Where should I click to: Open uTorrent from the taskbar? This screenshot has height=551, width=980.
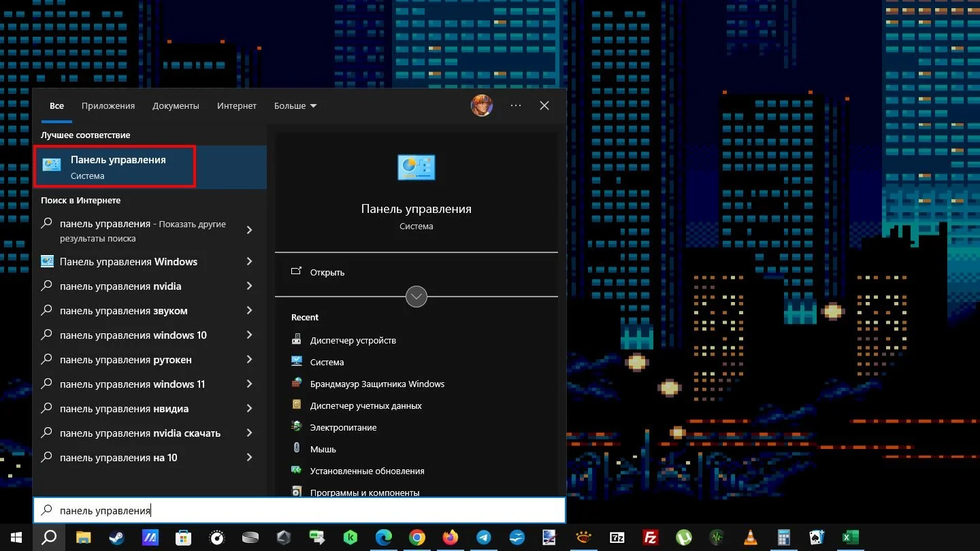tap(684, 537)
